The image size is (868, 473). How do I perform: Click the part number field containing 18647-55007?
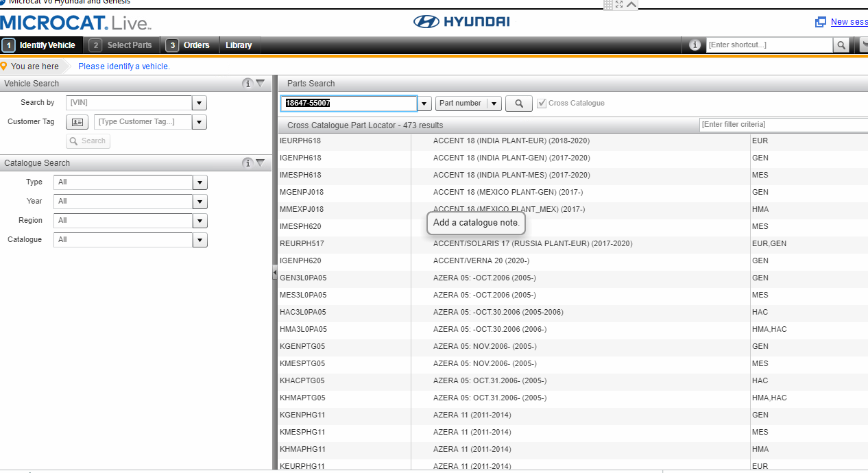point(348,104)
